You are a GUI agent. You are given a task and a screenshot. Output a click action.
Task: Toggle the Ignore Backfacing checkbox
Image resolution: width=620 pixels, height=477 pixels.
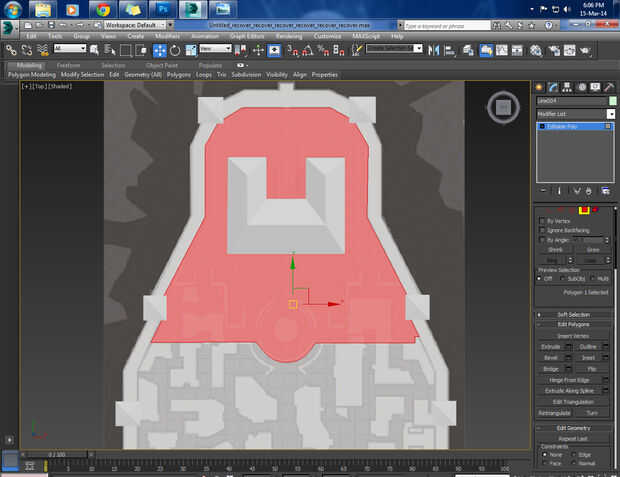541,230
